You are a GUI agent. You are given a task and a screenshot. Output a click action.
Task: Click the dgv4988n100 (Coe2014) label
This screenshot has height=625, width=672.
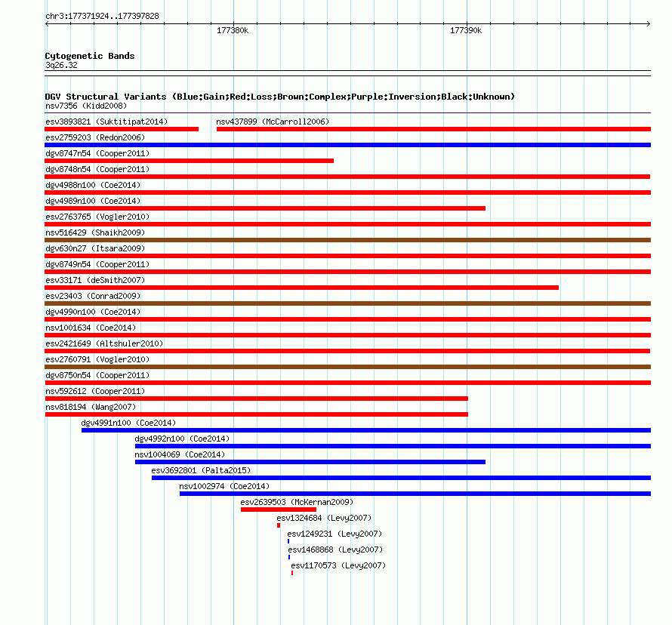[93, 185]
